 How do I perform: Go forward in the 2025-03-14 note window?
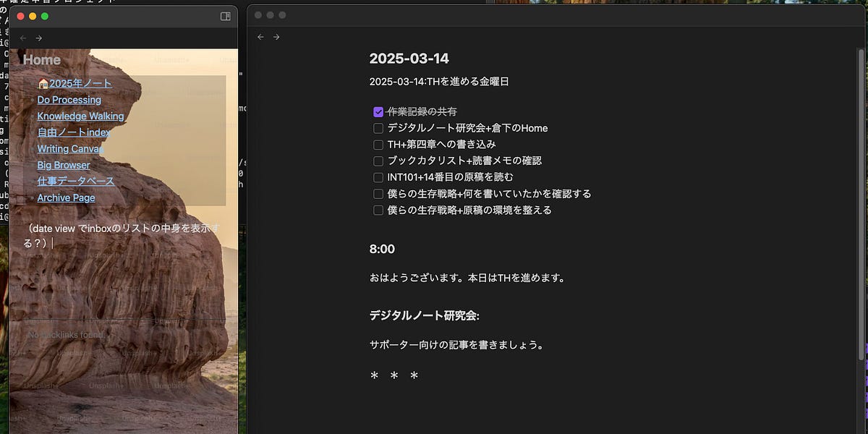pos(276,37)
